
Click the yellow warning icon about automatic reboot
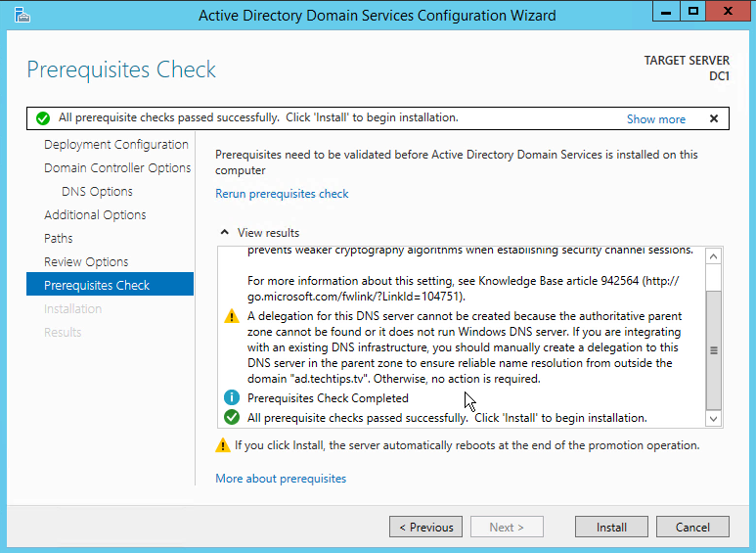coord(222,445)
